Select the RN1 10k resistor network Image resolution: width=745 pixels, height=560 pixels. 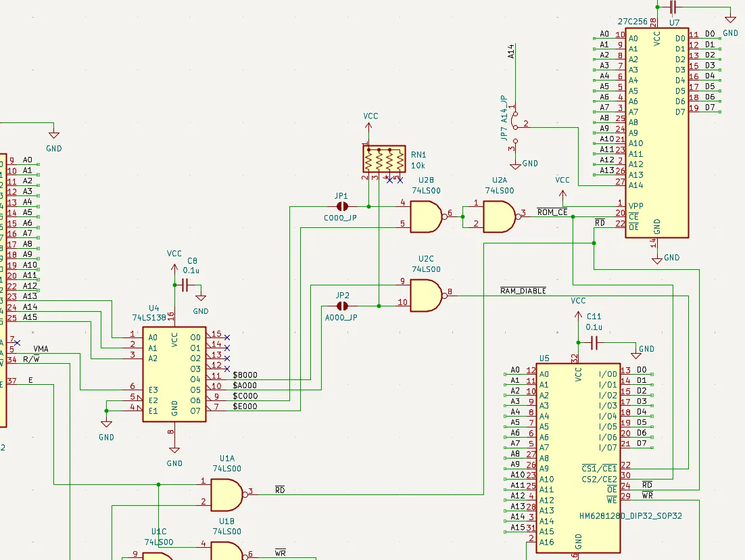coord(385,159)
